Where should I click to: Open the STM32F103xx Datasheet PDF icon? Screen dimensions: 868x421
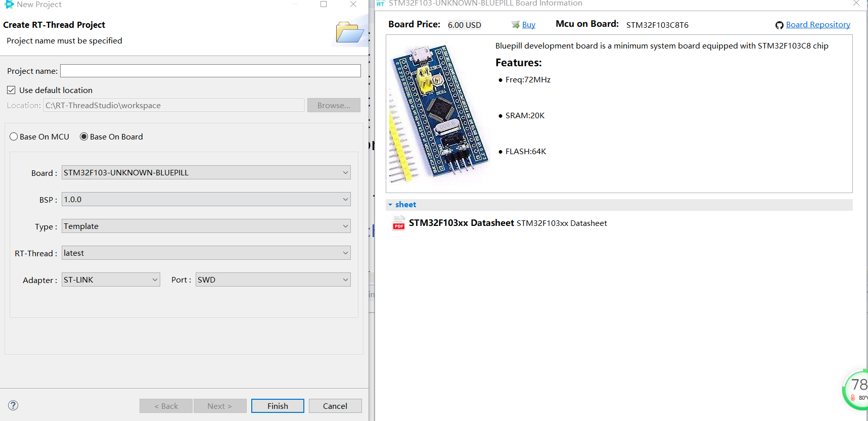click(399, 223)
